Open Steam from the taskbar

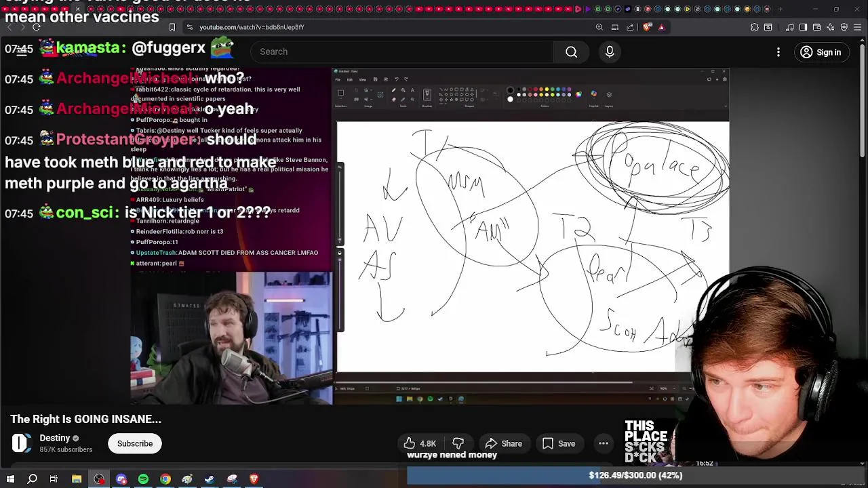pyautogui.click(x=210, y=479)
